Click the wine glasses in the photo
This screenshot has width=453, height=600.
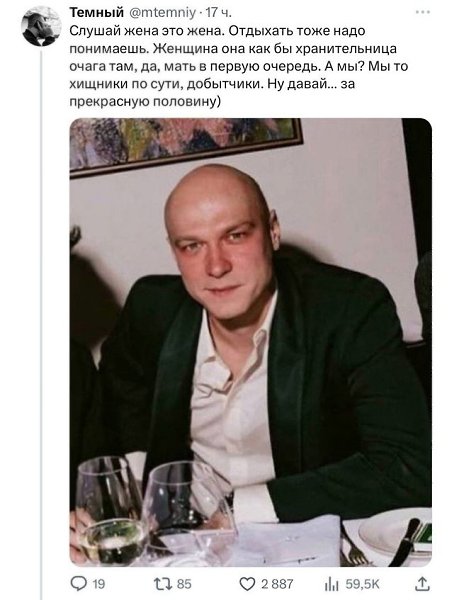click(x=153, y=511)
